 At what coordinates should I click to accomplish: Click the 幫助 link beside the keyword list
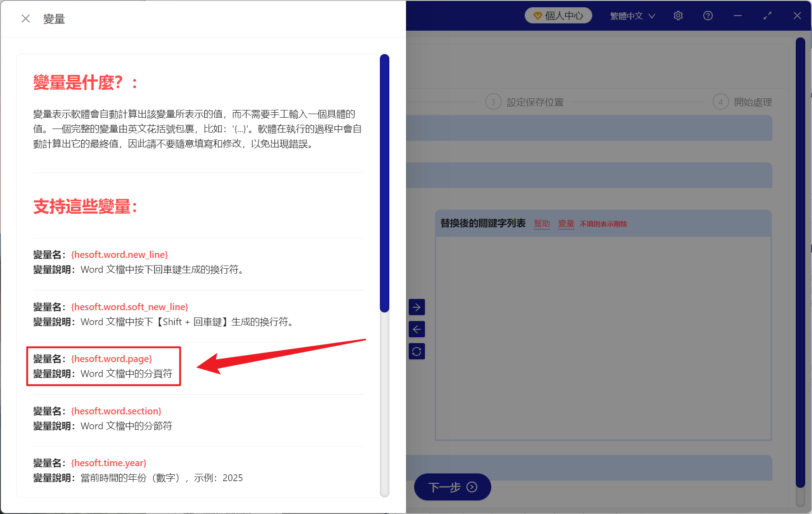pyautogui.click(x=542, y=223)
